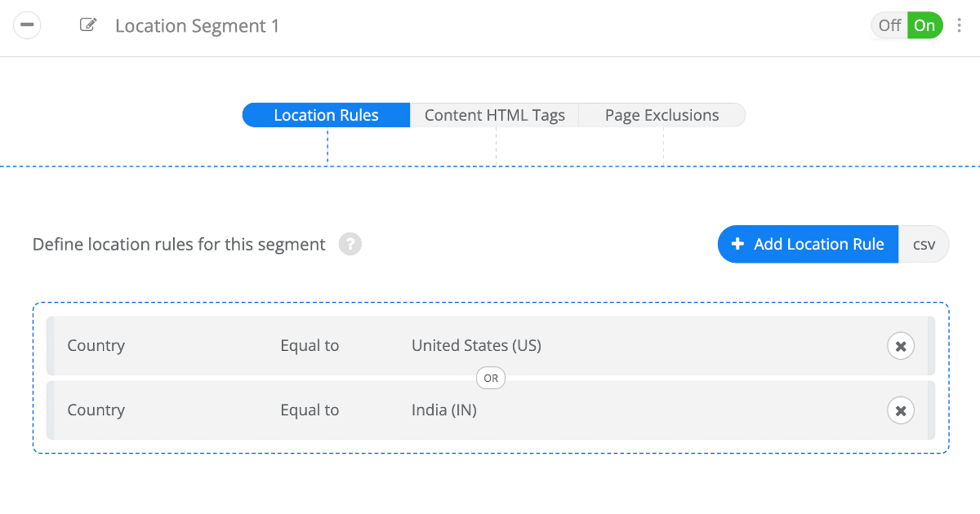980x514 pixels.
Task: Switch to the Content HTML Tags tab
Action: 494,115
